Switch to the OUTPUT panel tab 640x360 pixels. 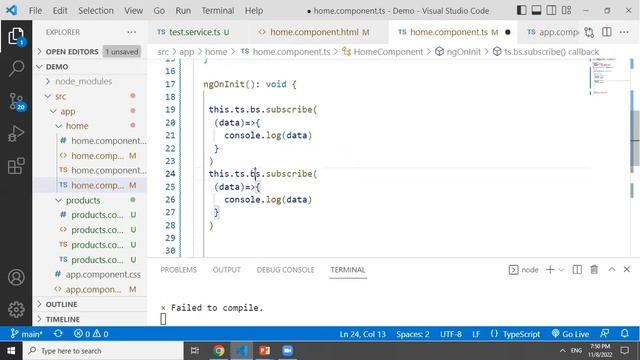coord(227,270)
